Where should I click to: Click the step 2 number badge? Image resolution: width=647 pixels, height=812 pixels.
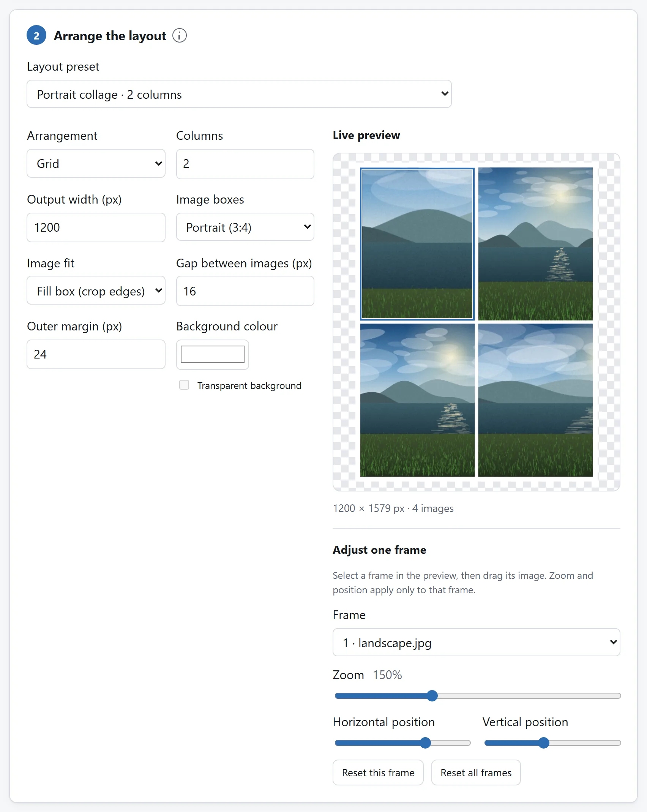(x=36, y=35)
